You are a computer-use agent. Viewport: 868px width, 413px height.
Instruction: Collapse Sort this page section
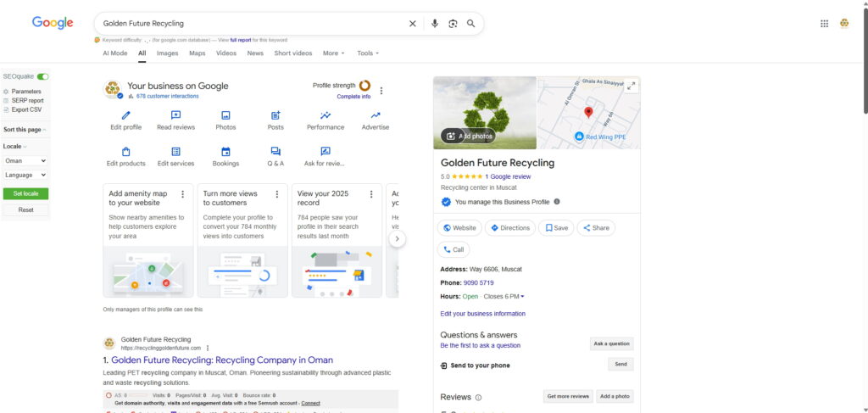(25, 130)
